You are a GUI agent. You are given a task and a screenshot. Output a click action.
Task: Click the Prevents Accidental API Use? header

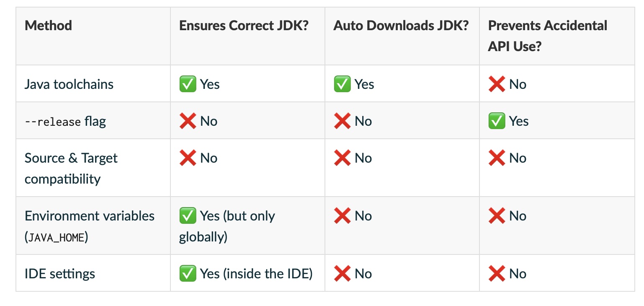(548, 36)
